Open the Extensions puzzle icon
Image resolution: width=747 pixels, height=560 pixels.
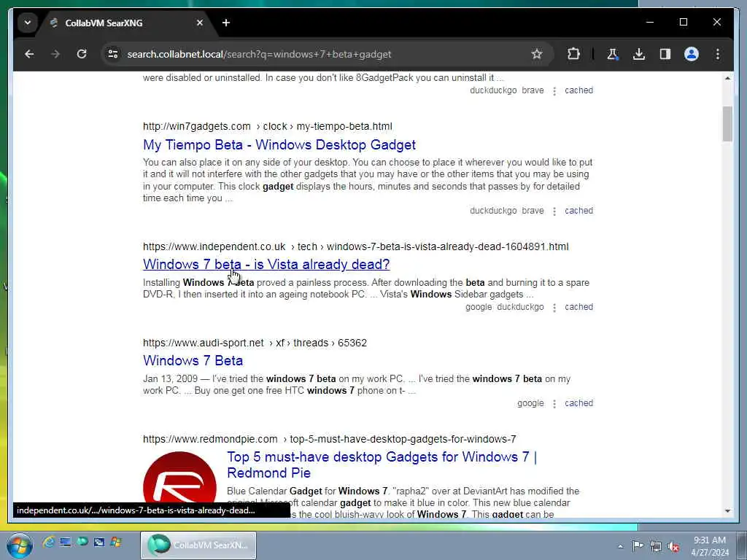click(573, 54)
